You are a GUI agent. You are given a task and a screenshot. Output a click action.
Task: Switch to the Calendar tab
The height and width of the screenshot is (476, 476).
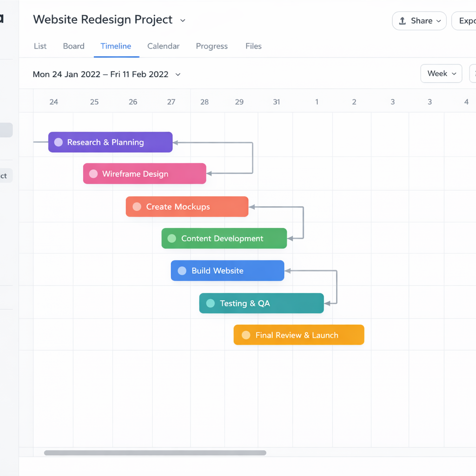(163, 46)
